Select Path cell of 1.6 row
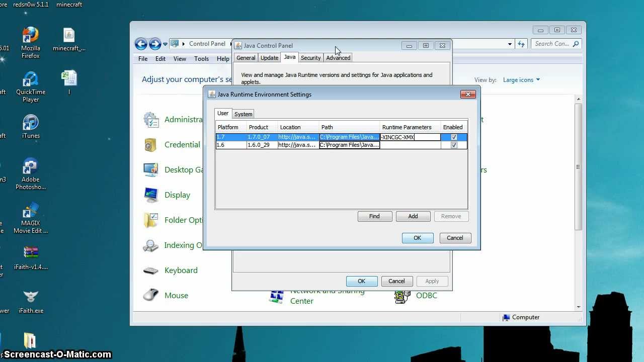The height and width of the screenshot is (362, 644). [x=349, y=145]
